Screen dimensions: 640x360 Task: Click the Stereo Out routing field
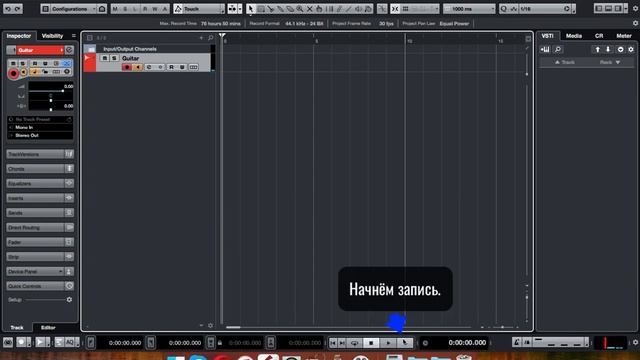tap(40, 136)
